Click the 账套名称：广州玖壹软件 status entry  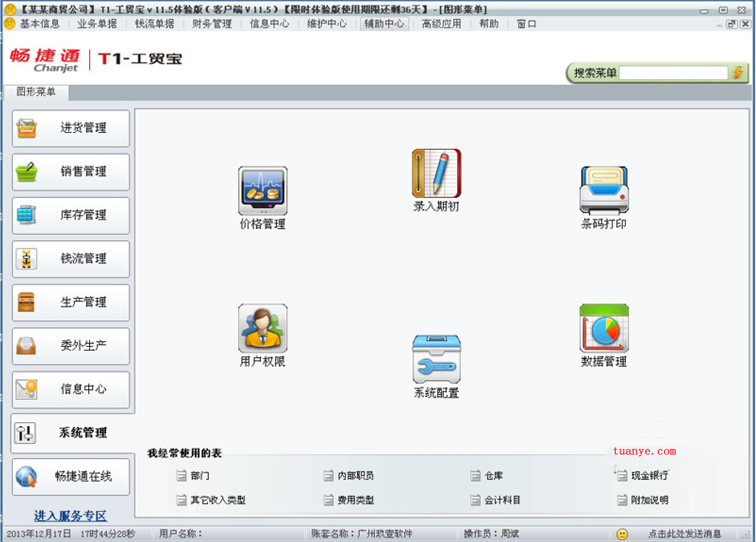pos(362,534)
